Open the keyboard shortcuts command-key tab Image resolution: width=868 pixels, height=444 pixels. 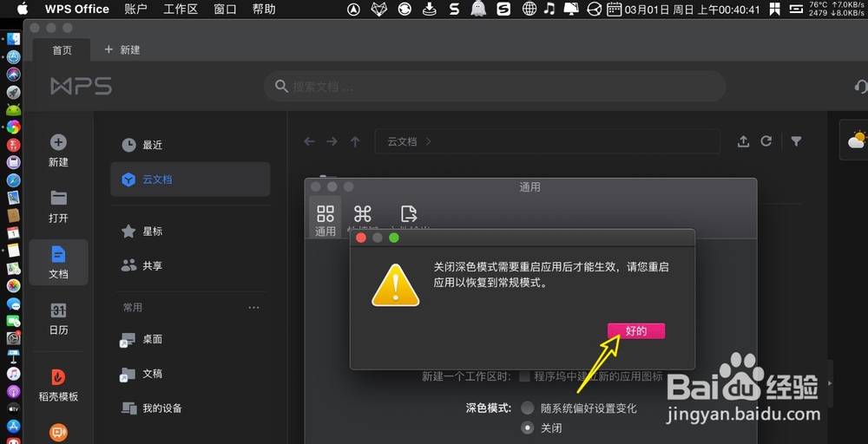pos(363,214)
